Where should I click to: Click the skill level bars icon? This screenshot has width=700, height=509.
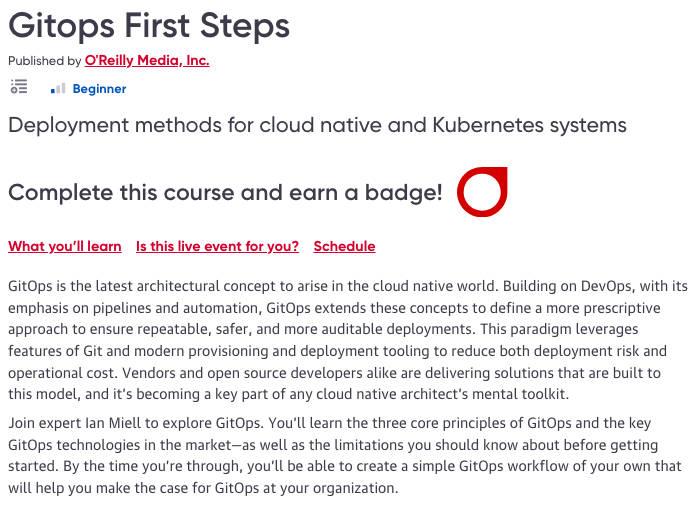58,89
